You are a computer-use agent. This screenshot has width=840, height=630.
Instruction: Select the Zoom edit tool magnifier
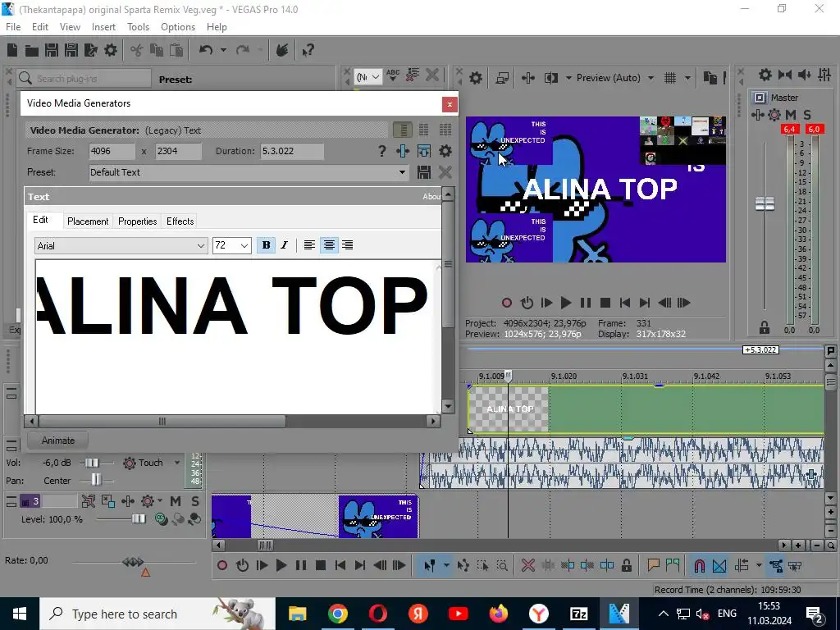(x=502, y=565)
